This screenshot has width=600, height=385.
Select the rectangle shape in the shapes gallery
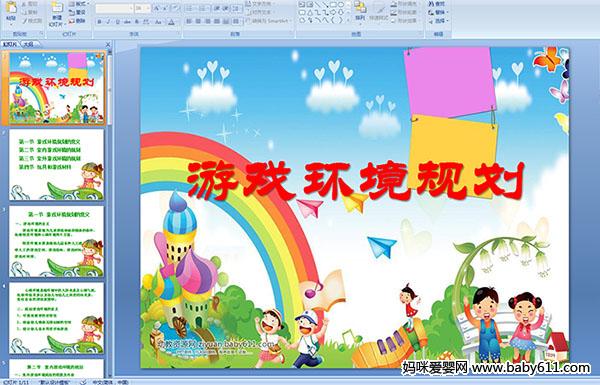tap(333, 4)
